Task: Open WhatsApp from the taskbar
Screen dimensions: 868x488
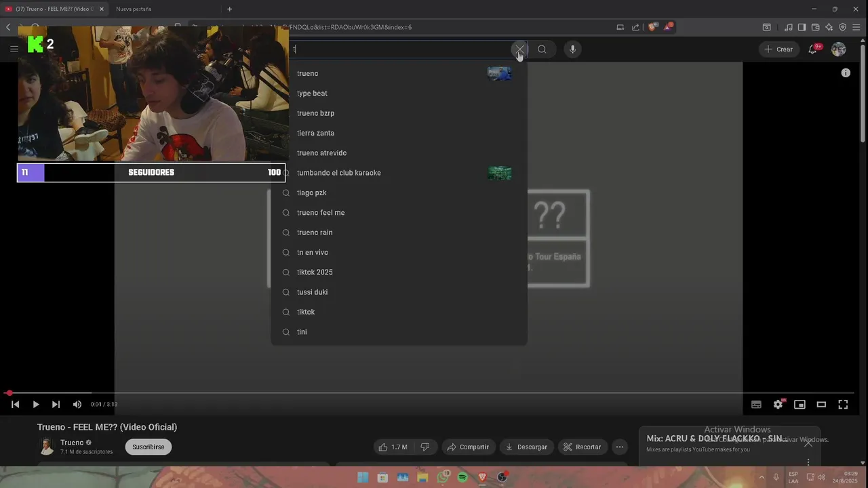Action: pyautogui.click(x=443, y=477)
